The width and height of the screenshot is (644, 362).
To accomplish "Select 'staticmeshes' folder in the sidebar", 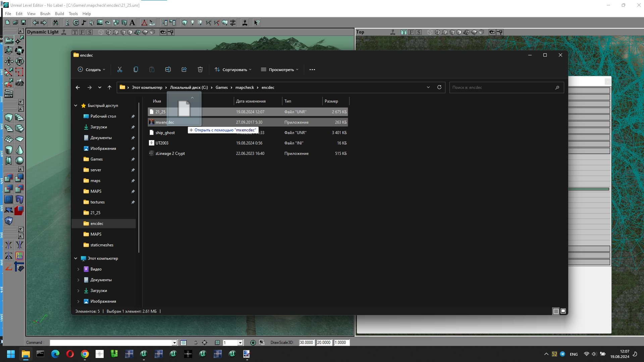I will pos(102,245).
